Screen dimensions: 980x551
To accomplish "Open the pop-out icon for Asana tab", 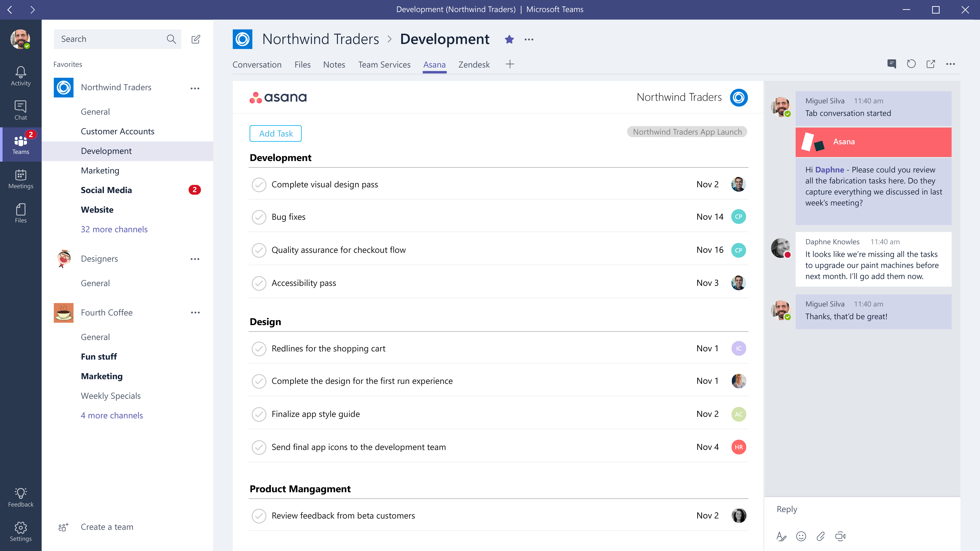I will pyautogui.click(x=932, y=64).
